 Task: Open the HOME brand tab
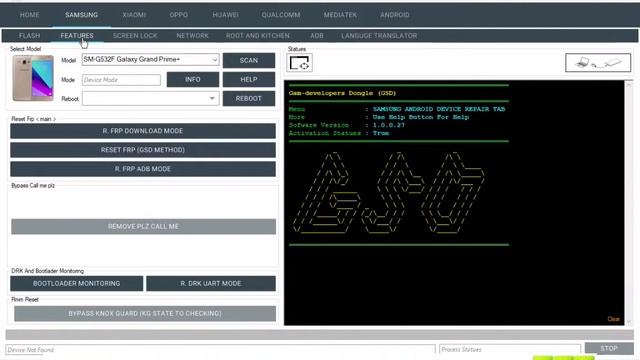coord(30,15)
